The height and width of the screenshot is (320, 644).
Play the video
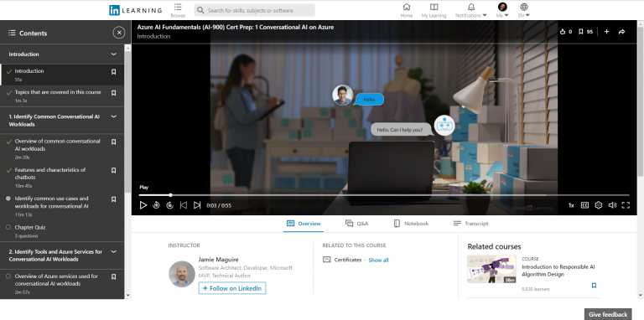[x=143, y=205]
